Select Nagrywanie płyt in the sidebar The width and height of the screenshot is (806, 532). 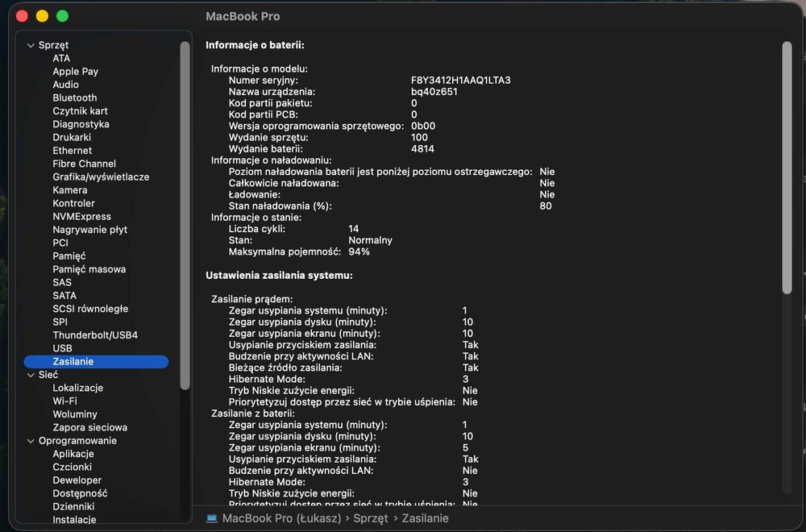tap(89, 230)
